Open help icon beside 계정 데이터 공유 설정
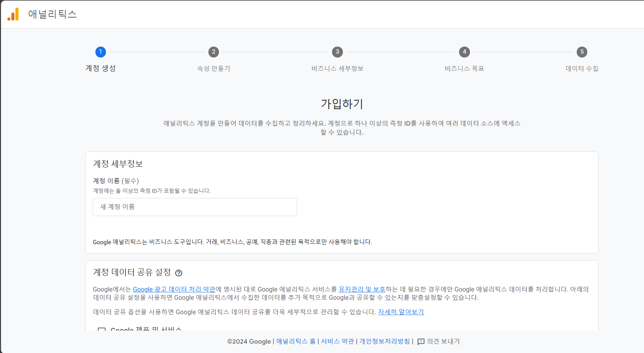 tap(179, 273)
